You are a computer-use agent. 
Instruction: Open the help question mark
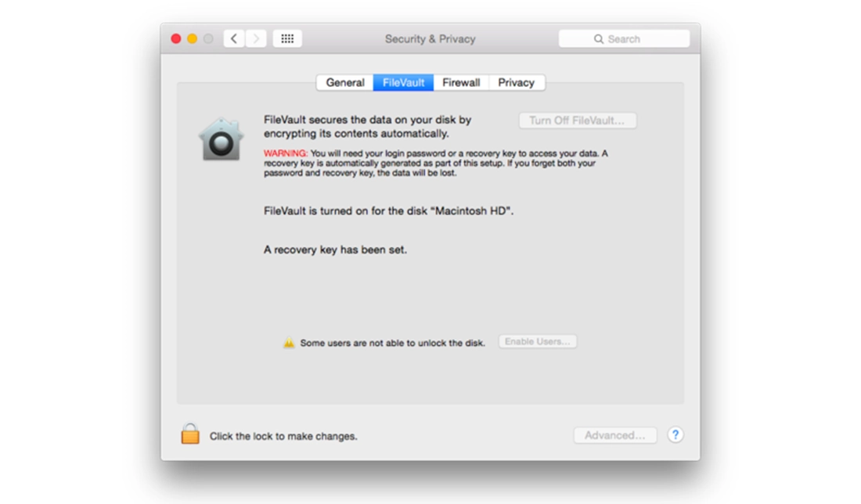pos(675,434)
